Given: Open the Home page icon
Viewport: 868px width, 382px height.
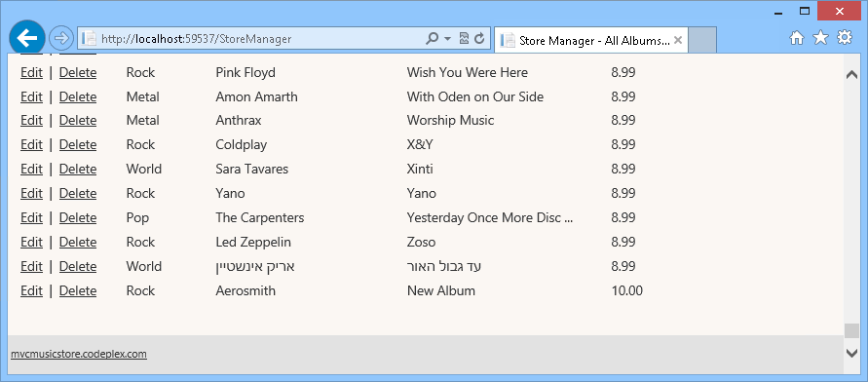Looking at the screenshot, I should (x=797, y=38).
